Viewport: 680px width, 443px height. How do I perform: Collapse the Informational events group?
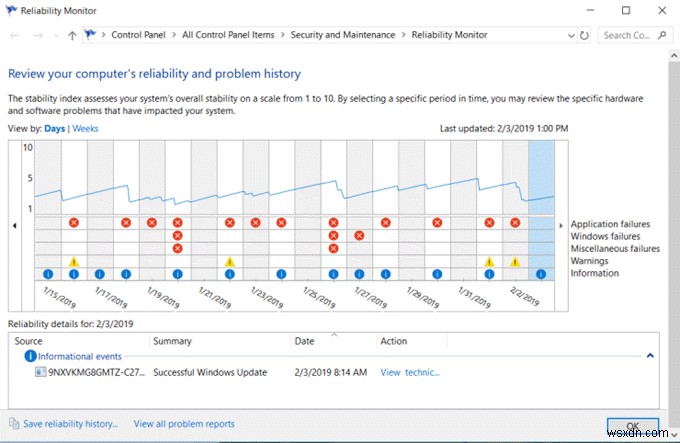[650, 356]
